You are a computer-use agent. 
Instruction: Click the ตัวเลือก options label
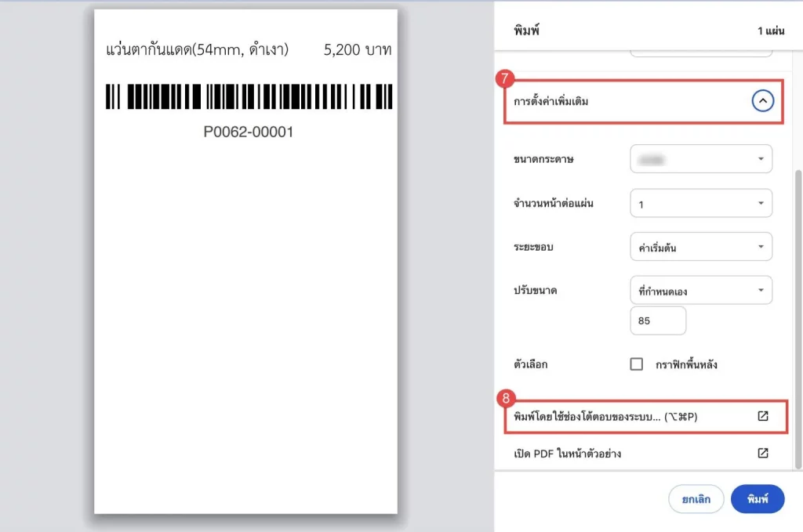coord(531,364)
